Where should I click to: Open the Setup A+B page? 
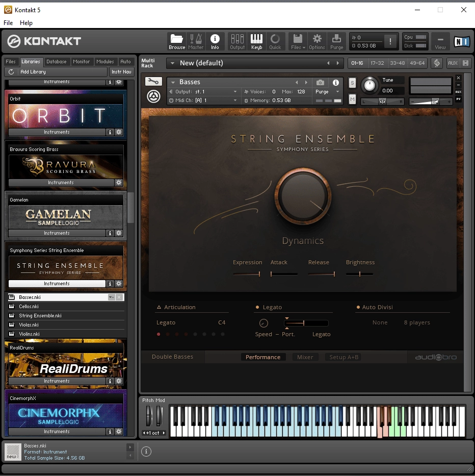click(344, 357)
